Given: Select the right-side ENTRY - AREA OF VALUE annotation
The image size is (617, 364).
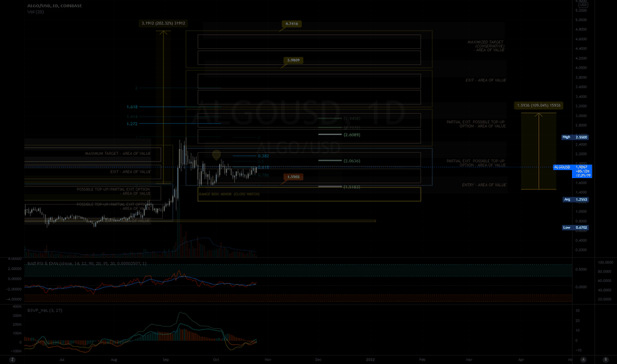Looking at the screenshot, I should click(484, 185).
